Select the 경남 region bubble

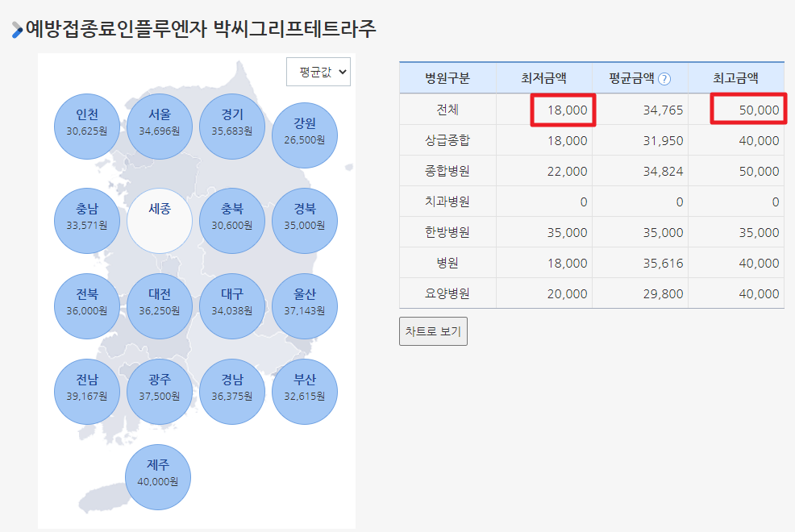[x=232, y=392]
